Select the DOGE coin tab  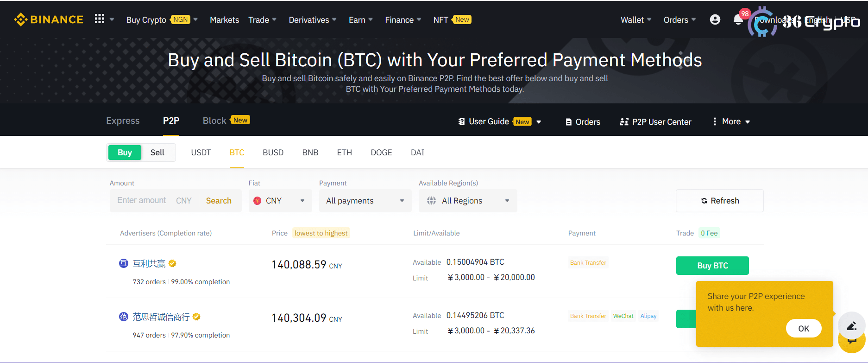tap(381, 153)
